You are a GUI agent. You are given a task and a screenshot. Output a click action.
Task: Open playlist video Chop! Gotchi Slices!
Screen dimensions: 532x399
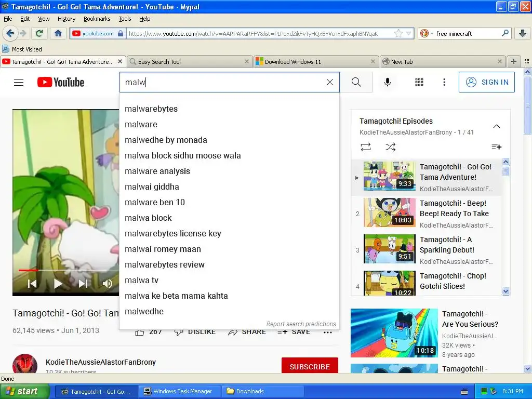coord(426,282)
